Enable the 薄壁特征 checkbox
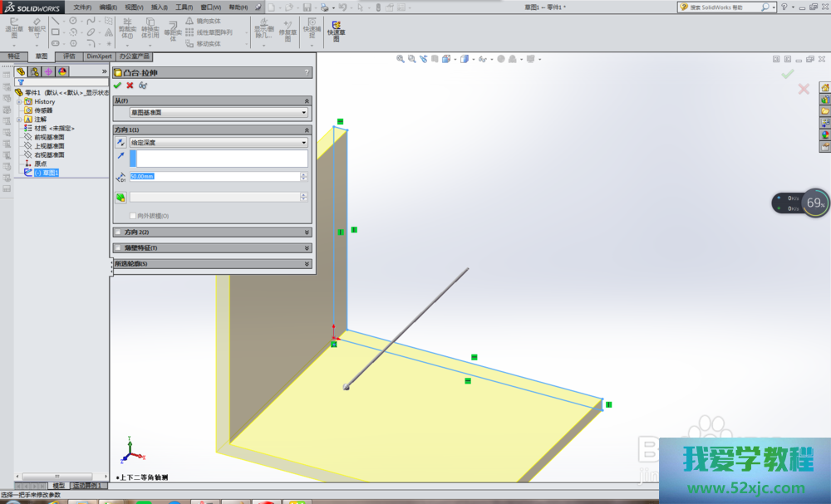This screenshot has height=504, width=831. (x=118, y=248)
